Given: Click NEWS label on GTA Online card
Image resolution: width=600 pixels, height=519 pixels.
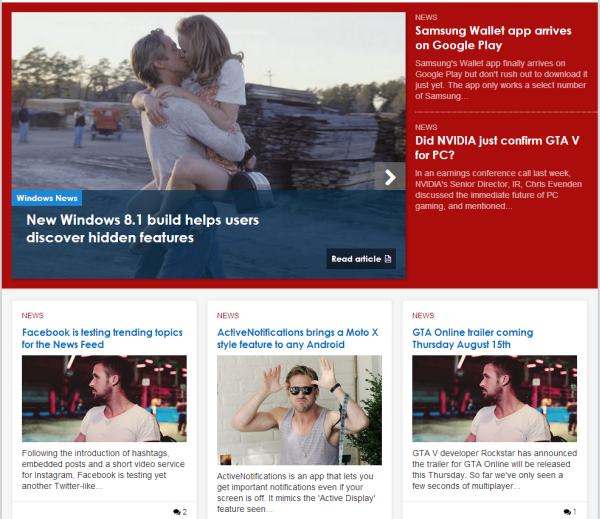Looking at the screenshot, I should tap(423, 316).
